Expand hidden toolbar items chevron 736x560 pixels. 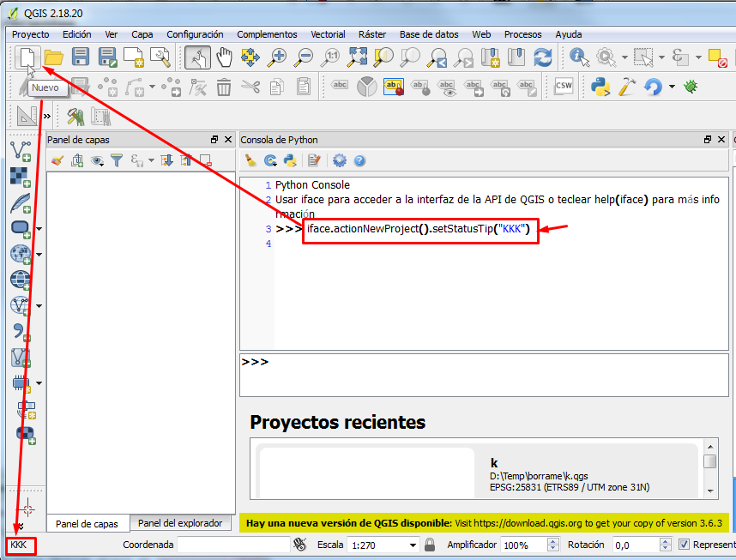(x=47, y=116)
